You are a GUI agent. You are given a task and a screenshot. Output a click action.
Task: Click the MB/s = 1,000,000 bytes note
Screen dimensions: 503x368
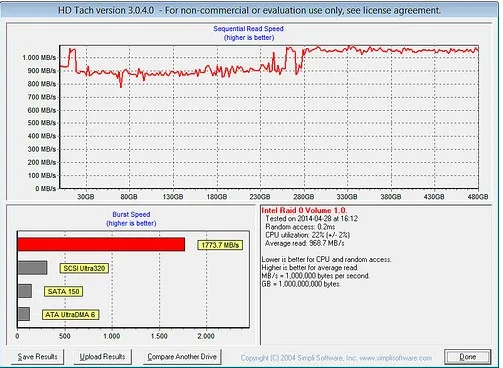tap(315, 276)
